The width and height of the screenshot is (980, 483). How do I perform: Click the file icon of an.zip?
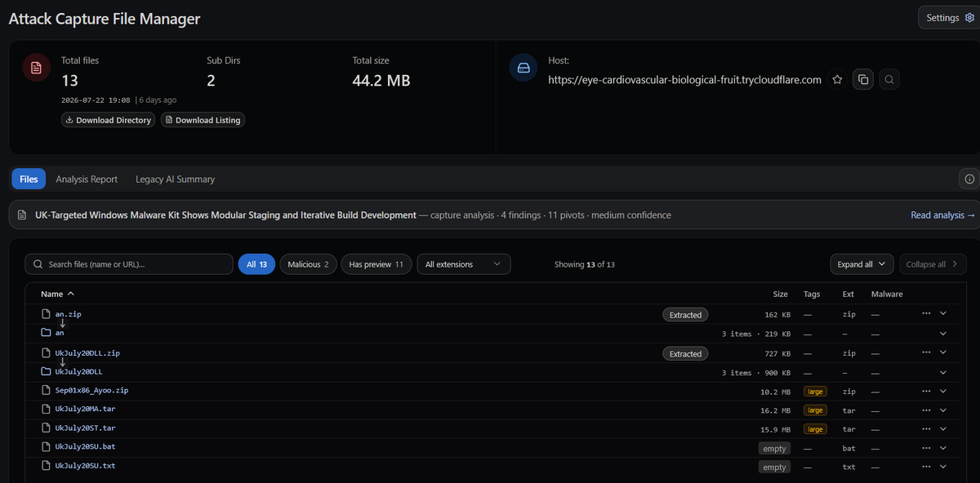[x=46, y=314]
